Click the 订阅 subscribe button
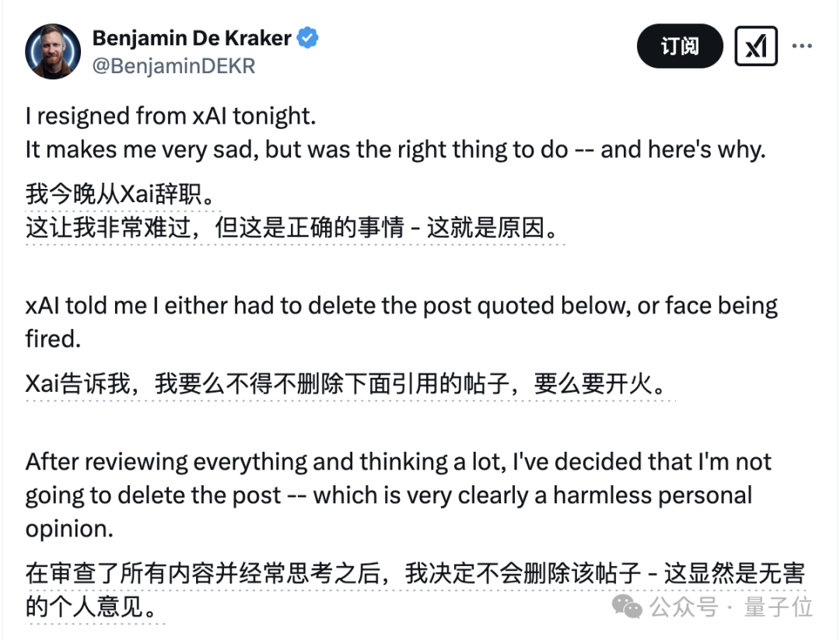 coord(680,46)
